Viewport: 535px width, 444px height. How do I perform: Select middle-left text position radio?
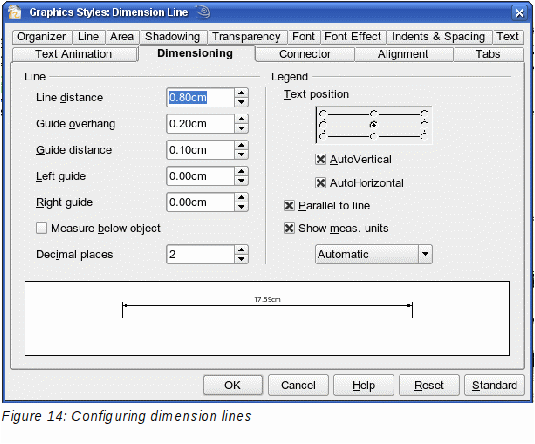[322, 124]
